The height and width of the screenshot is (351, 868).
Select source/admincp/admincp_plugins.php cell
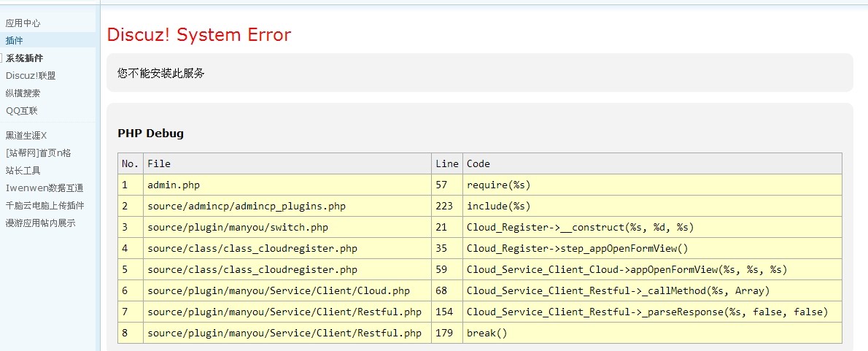pyautogui.click(x=287, y=206)
